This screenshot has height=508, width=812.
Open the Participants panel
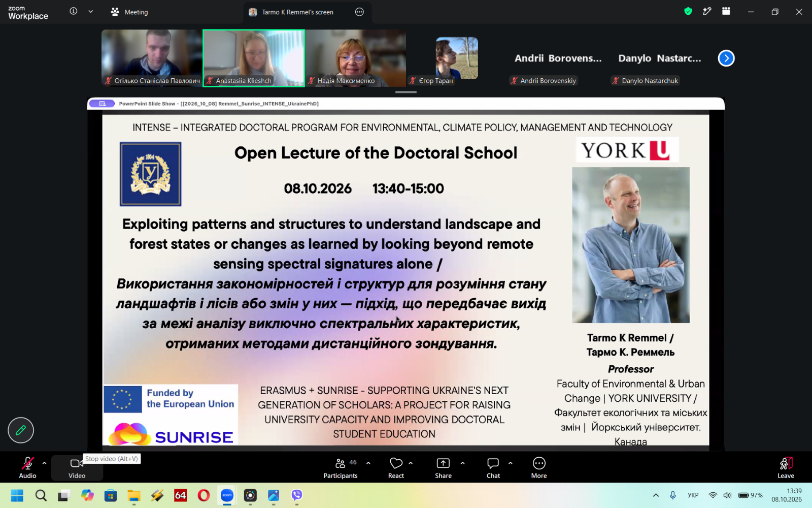click(x=341, y=467)
